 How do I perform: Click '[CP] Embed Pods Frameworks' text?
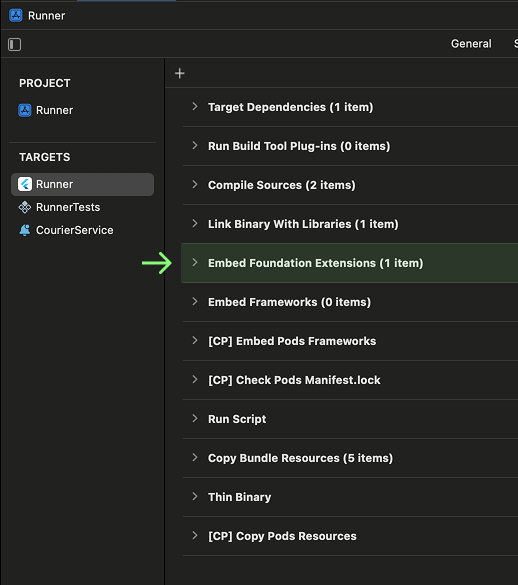pos(292,341)
